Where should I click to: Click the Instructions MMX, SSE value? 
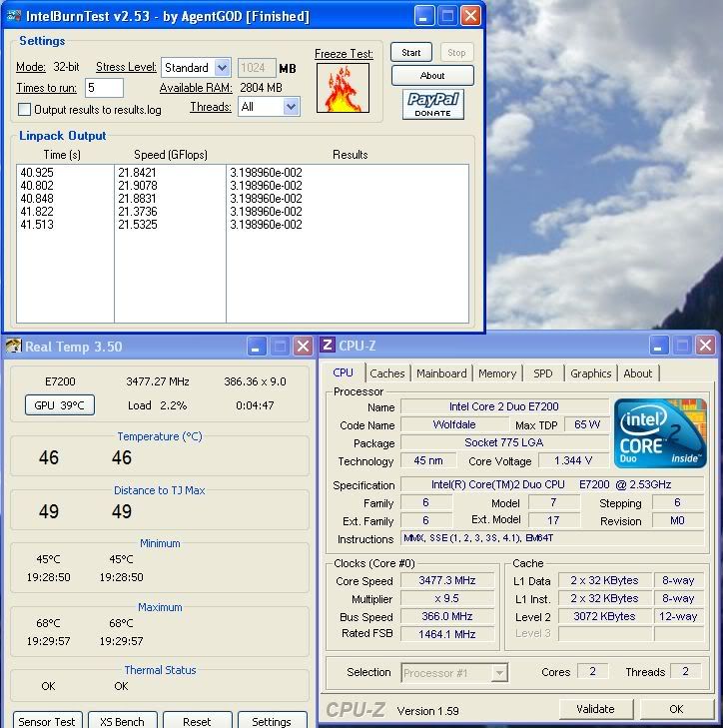[552, 538]
